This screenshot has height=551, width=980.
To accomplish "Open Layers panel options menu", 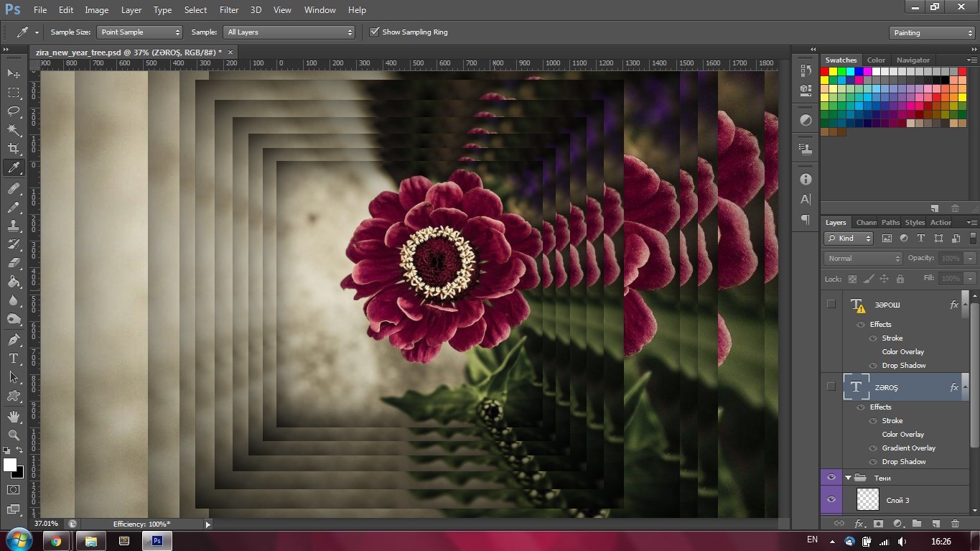I will (x=971, y=223).
